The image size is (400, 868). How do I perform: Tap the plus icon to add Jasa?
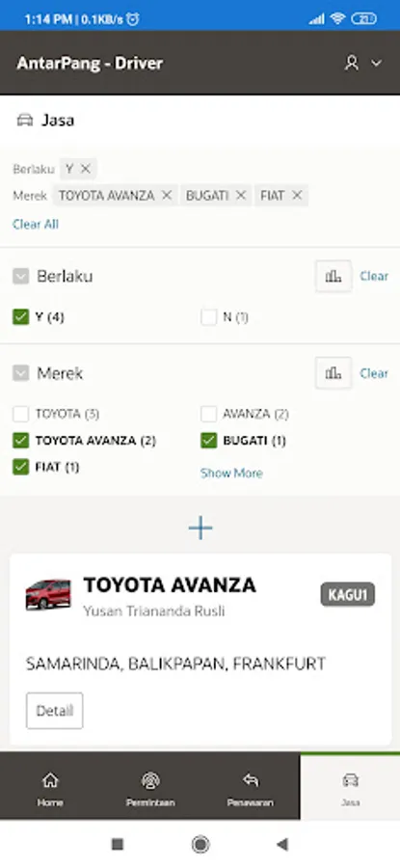[200, 529]
